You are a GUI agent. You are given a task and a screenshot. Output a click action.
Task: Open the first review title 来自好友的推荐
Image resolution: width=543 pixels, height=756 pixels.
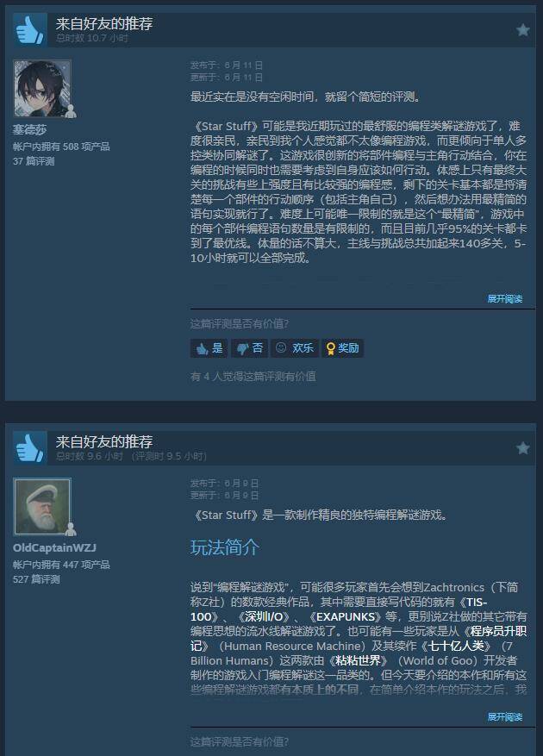[104, 23]
